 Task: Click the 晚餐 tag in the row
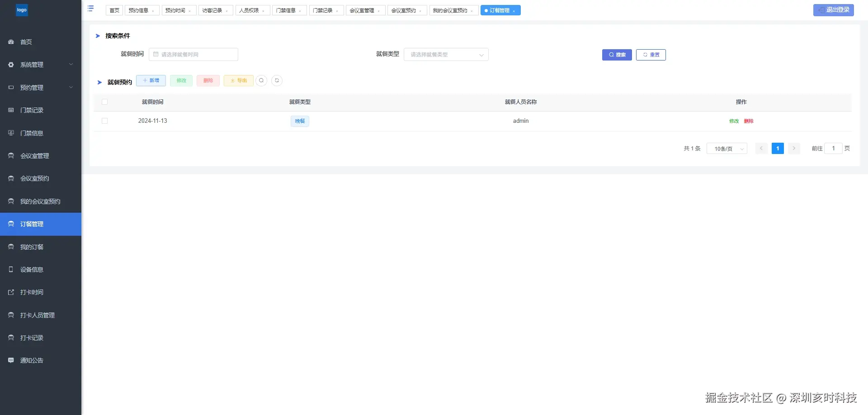[x=300, y=121]
